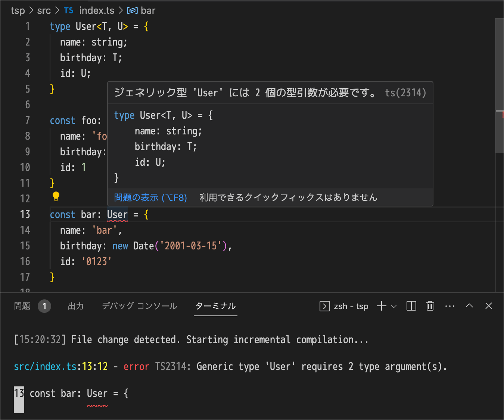Screen dimensions: 504x420
Task: Open the デバッグ コンソール tab
Action: [x=139, y=306]
